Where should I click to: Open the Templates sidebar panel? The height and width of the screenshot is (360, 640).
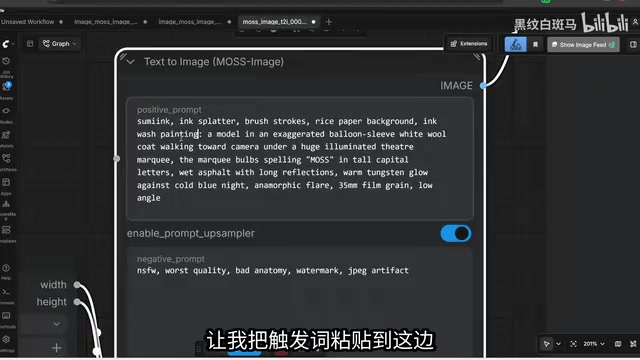click(x=7, y=234)
